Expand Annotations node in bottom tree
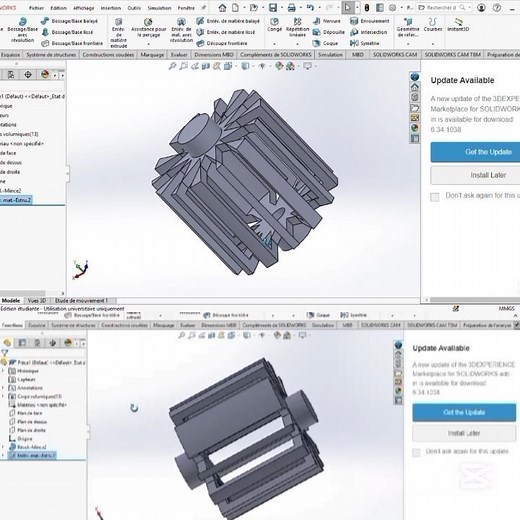Screen dimensions: 520x520 pos(3,388)
